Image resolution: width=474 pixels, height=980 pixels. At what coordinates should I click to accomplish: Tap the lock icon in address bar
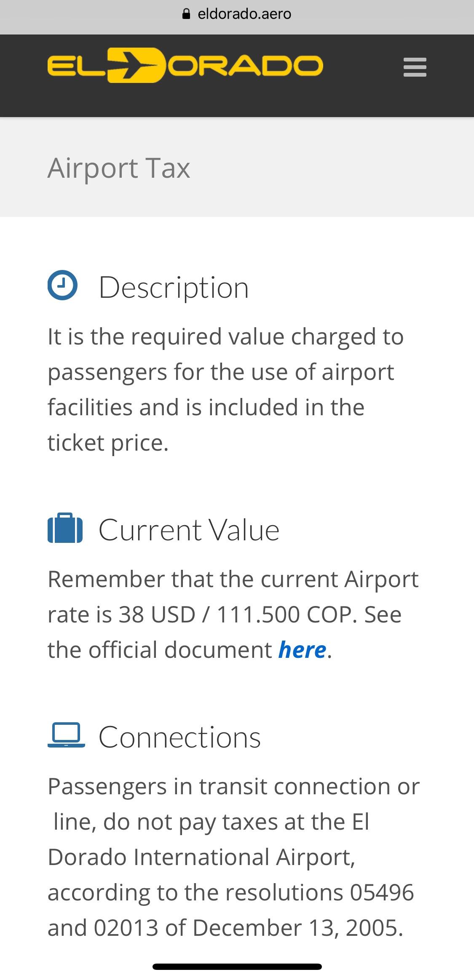(186, 14)
